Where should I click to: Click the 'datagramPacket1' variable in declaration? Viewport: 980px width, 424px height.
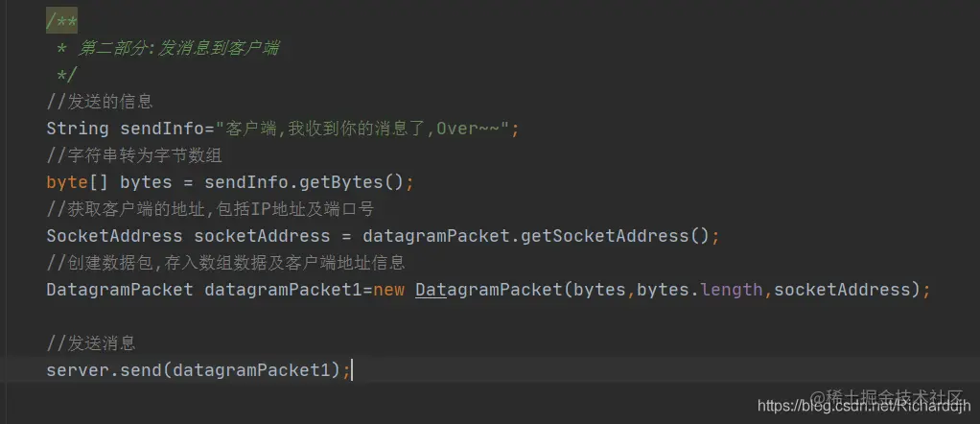(x=283, y=290)
